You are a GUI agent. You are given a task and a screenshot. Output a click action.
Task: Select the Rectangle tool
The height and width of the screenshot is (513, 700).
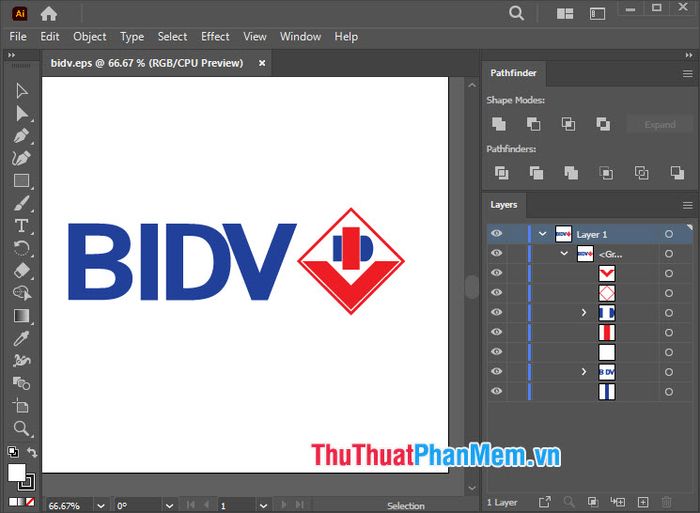(21, 180)
